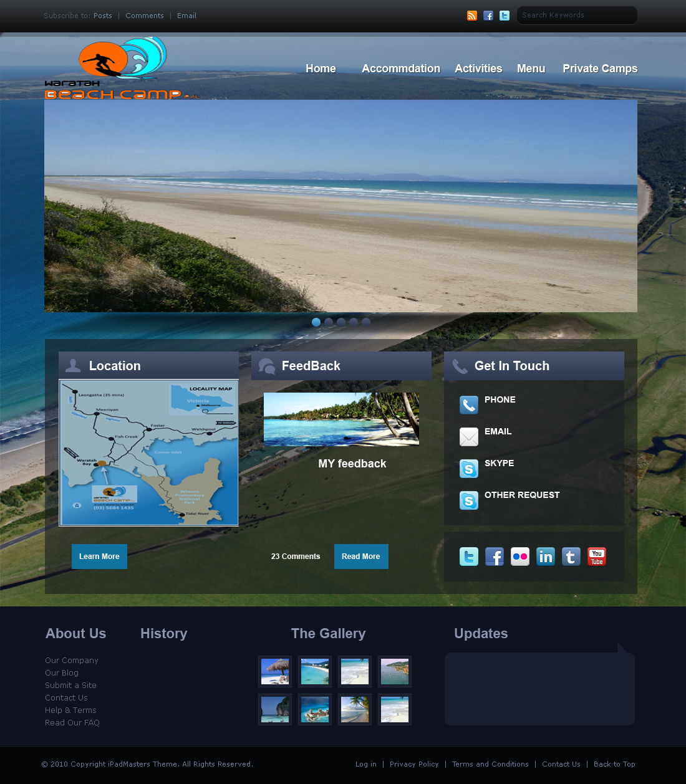Open the Tumblr icon in the social bar
The height and width of the screenshot is (784, 686).
pyautogui.click(x=571, y=557)
